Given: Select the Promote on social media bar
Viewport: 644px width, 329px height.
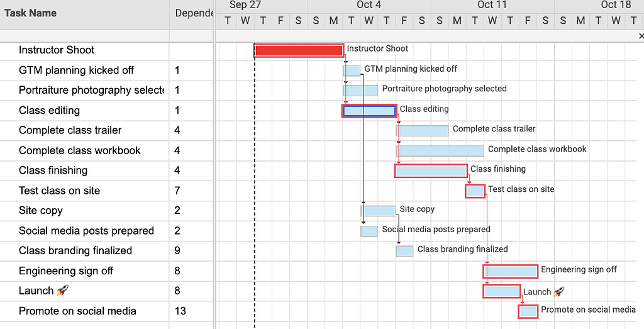Looking at the screenshot, I should point(528,311).
